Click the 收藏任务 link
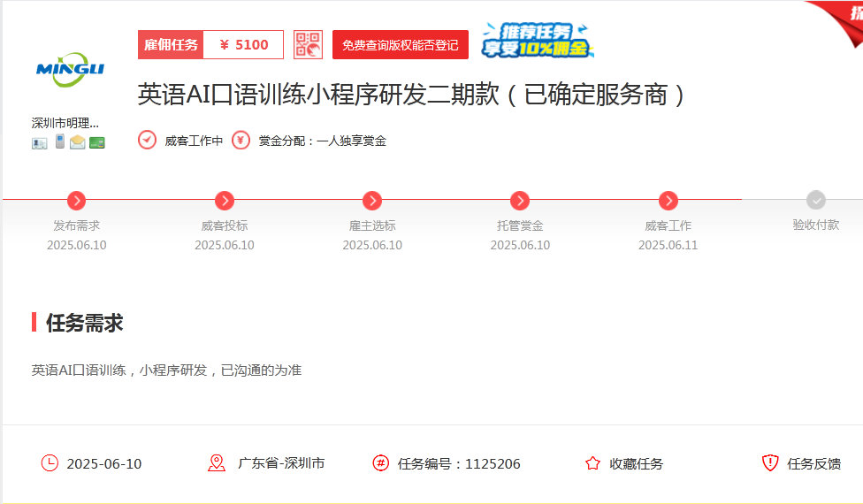Viewport: 863px width, 504px height. 637,464
